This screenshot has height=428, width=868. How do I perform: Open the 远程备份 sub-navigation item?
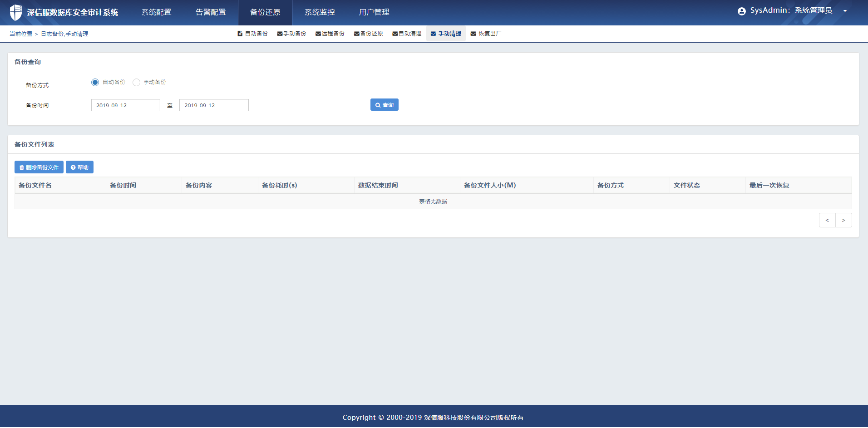click(330, 34)
